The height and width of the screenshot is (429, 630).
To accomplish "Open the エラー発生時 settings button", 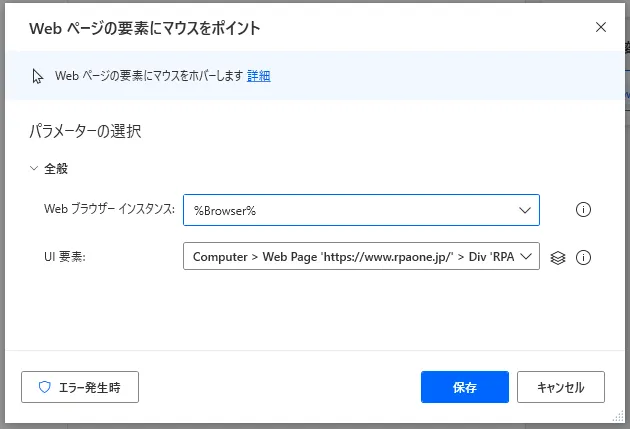I will click(80, 387).
